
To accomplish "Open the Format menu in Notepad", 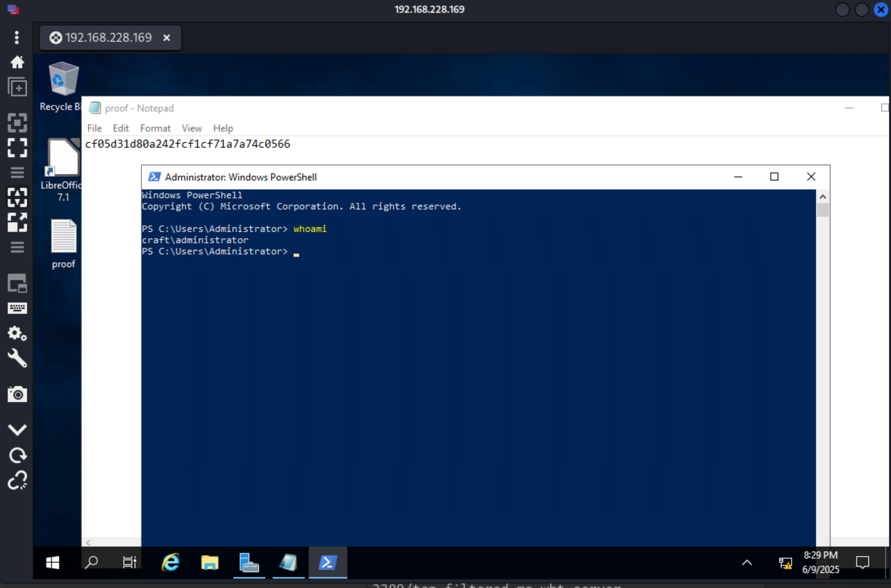I will tap(155, 128).
